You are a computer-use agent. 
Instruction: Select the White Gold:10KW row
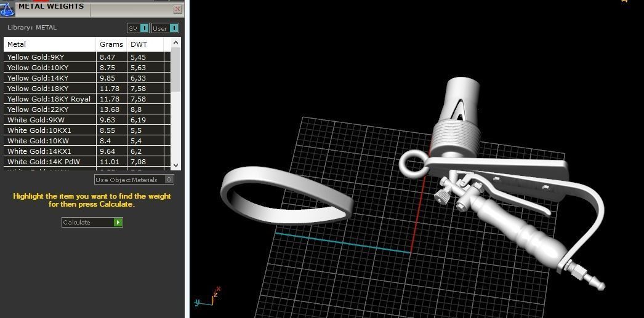pos(87,141)
